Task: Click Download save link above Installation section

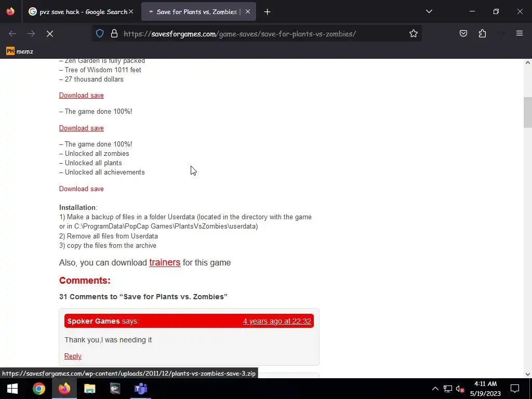Action: (82, 189)
